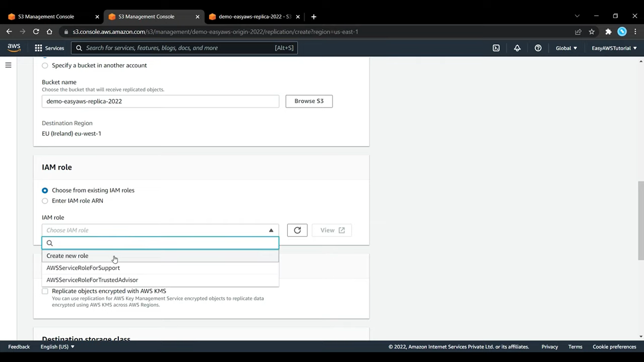Screen dimensions: 644x362
Task: Choose AWSServiceRoleForSupport from the list
Action: click(x=160, y=268)
